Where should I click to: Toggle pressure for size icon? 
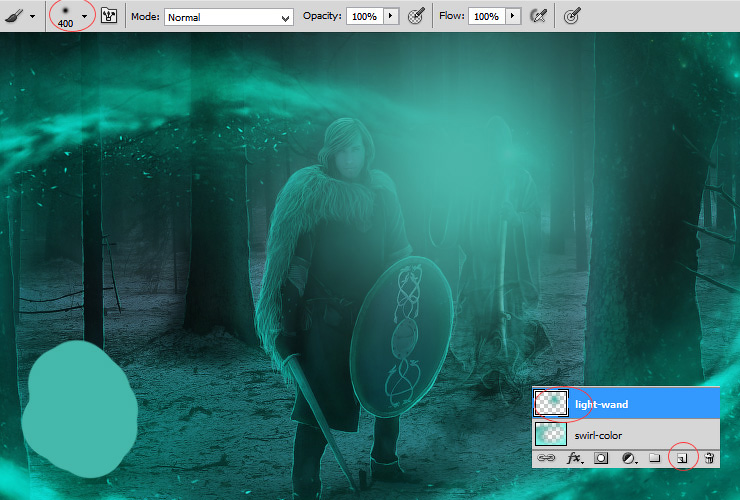tap(572, 17)
